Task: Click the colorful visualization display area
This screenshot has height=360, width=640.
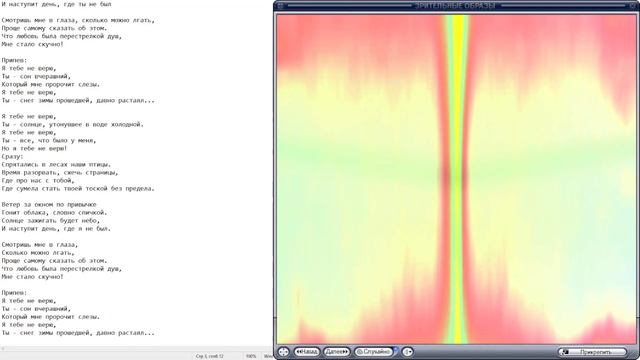Action: pyautogui.click(x=456, y=179)
